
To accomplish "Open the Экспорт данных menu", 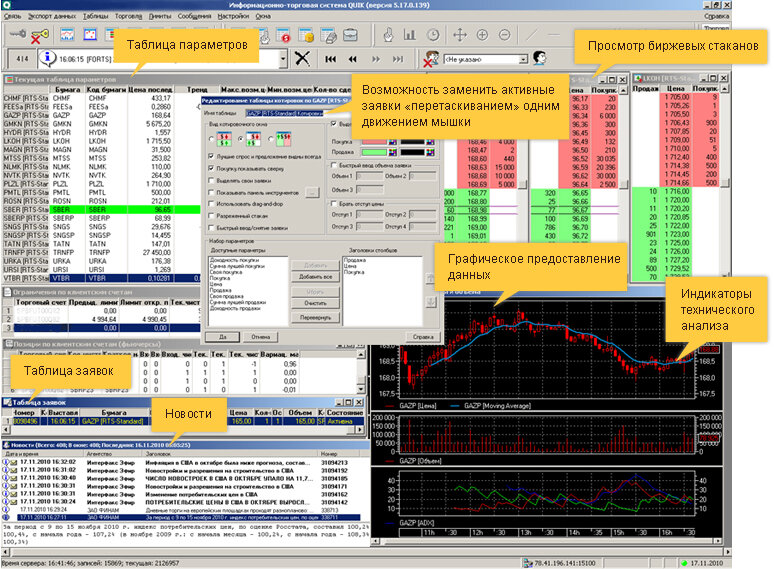I will pyautogui.click(x=52, y=16).
